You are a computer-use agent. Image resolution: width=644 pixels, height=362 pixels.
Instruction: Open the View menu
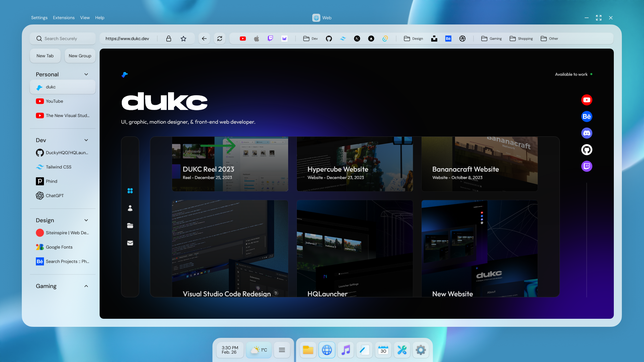(85, 18)
